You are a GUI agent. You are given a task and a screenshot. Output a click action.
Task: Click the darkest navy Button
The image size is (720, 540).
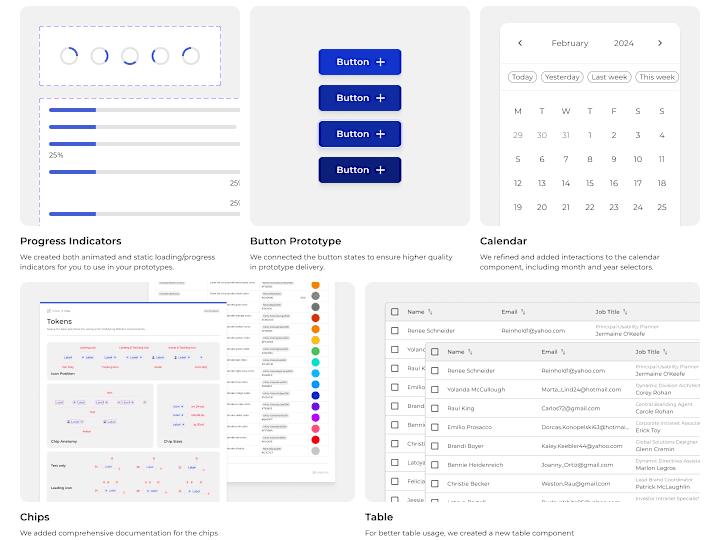pyautogui.click(x=360, y=170)
